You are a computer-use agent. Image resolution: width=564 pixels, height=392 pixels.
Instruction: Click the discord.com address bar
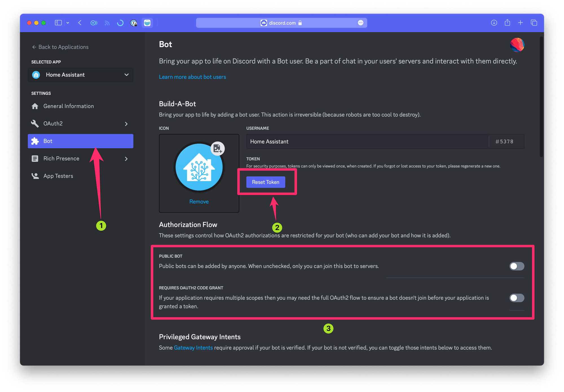[281, 23]
